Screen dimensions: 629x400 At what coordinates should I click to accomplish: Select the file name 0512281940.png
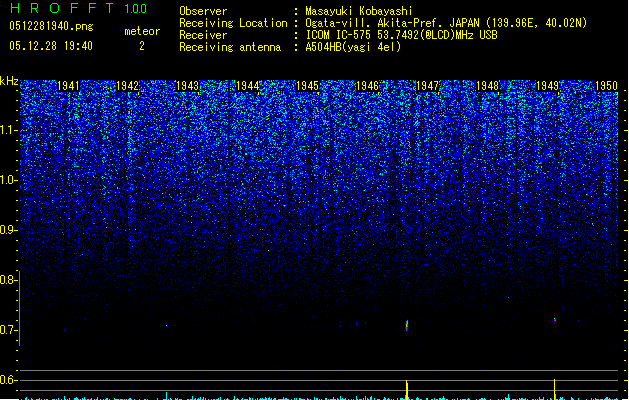pos(51,27)
